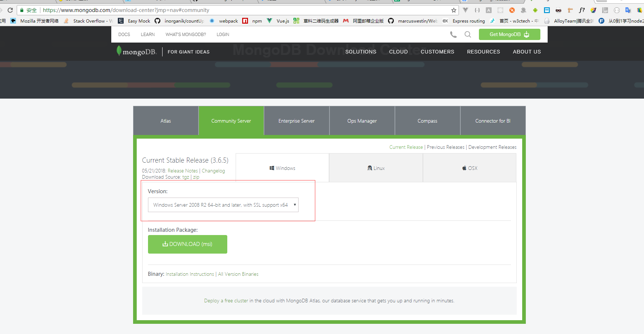Open the React devtools extension icon
644x334 pixels.
[x=500, y=10]
